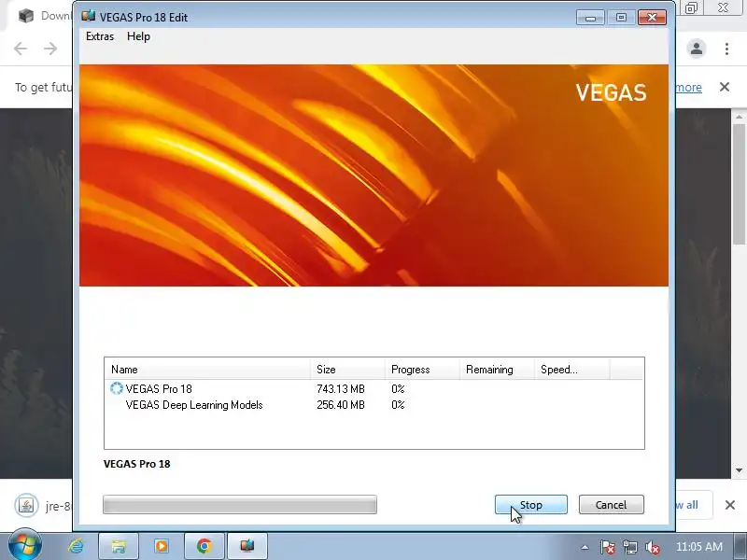
Task: Show hidden system tray icons
Action: pos(585,547)
